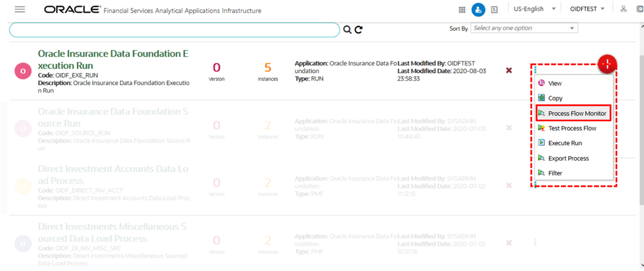
Task: Delete the OIDF_DIRECT_INV_ACCT process with X icon
Action: [x=509, y=186]
